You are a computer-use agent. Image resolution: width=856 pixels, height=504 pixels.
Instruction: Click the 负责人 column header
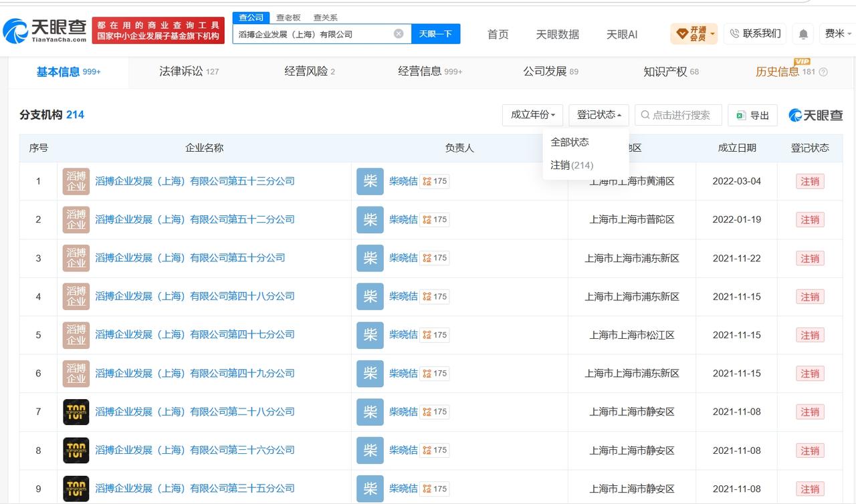(x=459, y=148)
